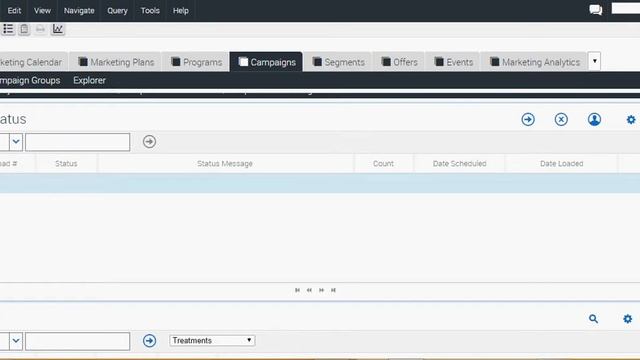Click the circled X icon in Status panel
The image size is (640, 360).
coord(561,119)
